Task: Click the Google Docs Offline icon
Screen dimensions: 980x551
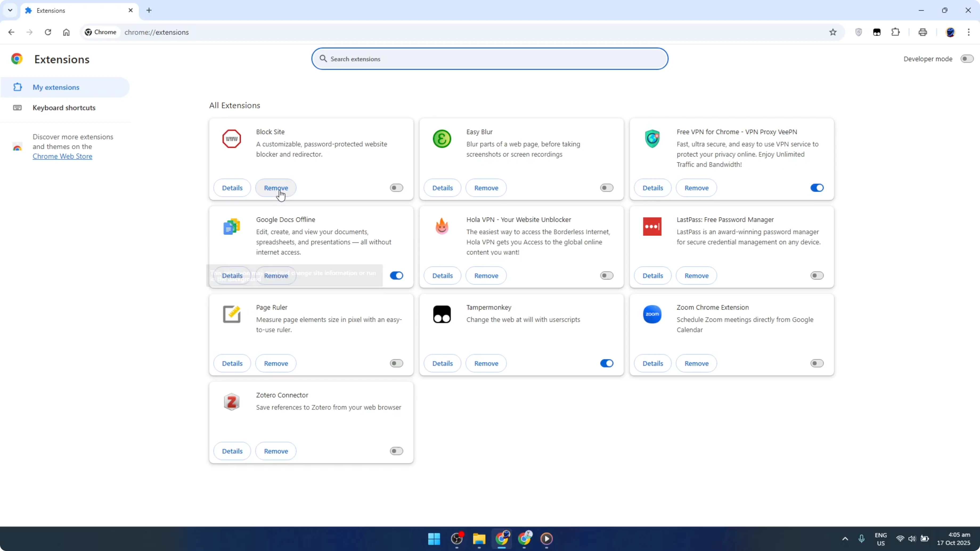Action: pyautogui.click(x=232, y=227)
